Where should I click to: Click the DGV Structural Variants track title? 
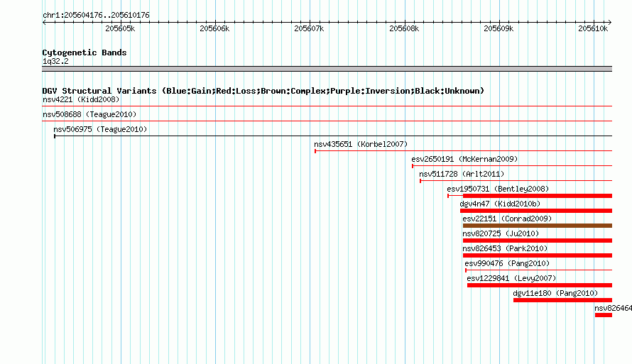pyautogui.click(x=263, y=91)
